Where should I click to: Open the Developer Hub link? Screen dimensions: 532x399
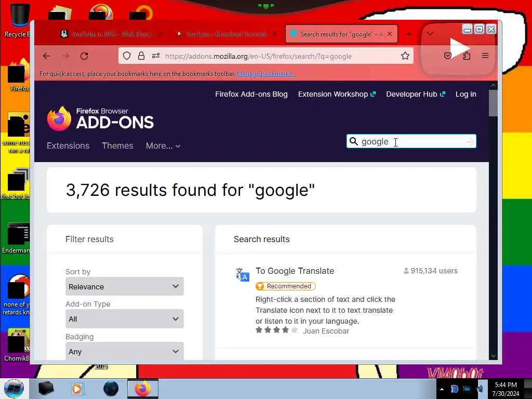click(x=416, y=94)
